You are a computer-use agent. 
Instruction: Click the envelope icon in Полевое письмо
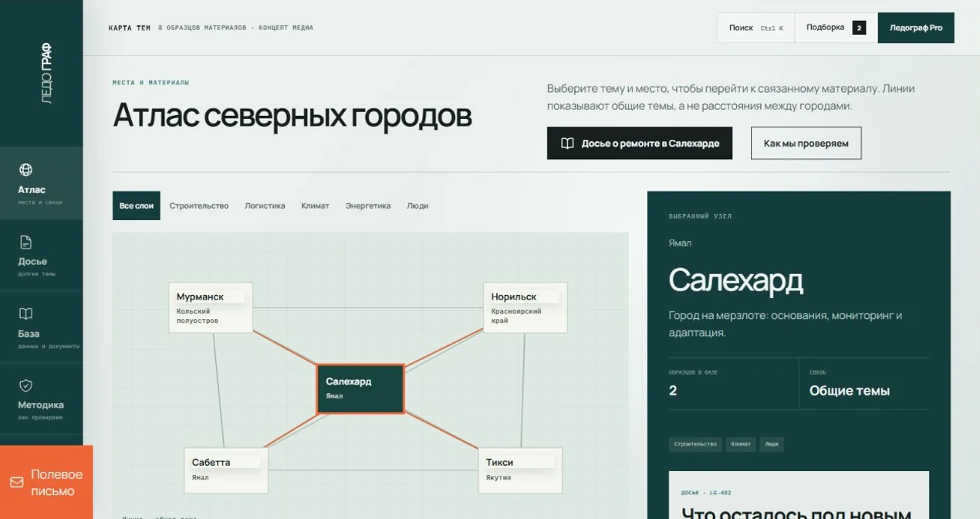16,483
